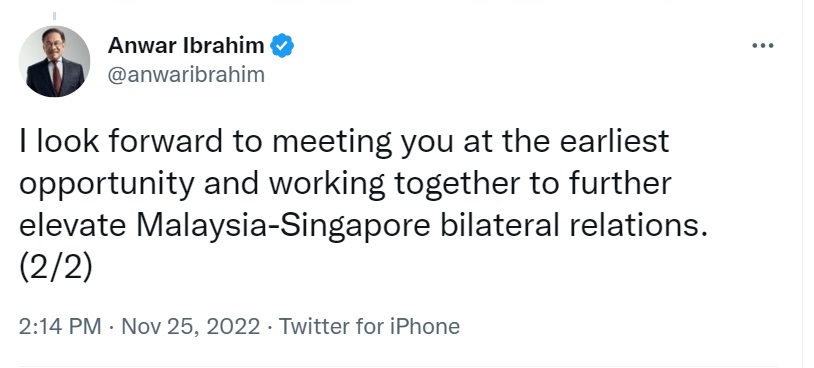Click the word 'elevate' in the tweet

point(73,226)
